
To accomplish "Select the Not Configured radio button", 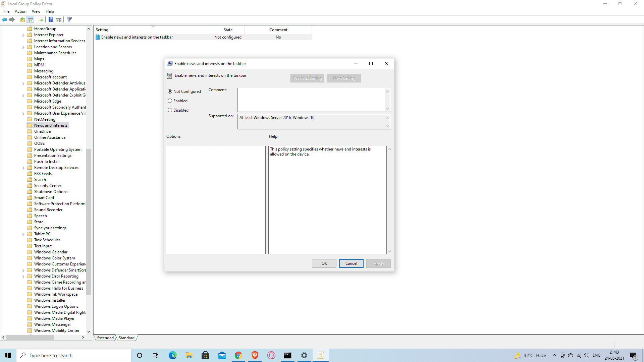I will point(170,91).
